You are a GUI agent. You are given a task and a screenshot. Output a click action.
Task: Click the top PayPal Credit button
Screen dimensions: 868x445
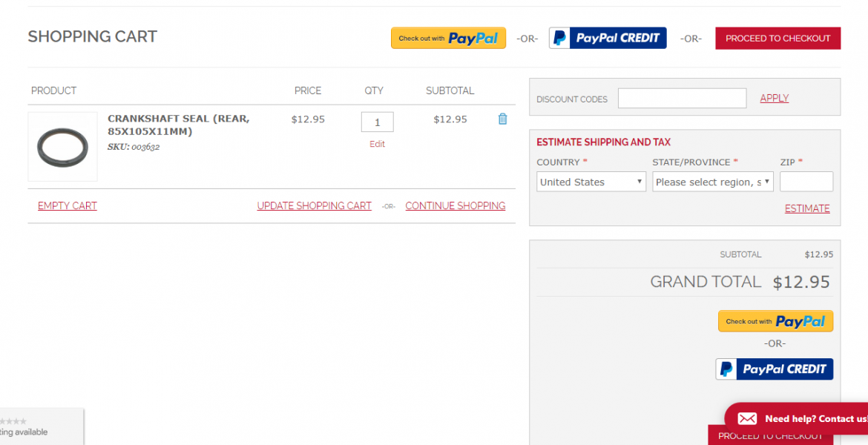(608, 39)
